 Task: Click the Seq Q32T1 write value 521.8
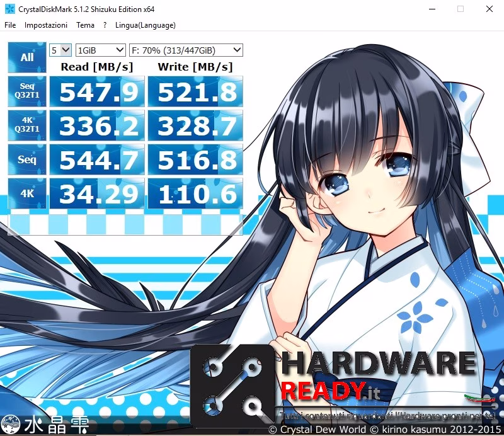coord(195,91)
